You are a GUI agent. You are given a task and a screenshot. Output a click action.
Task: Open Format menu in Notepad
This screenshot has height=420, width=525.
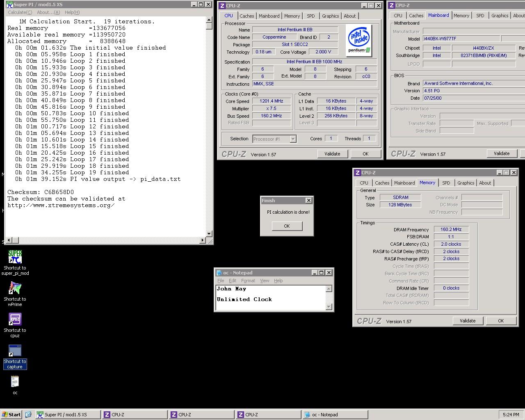(248, 281)
